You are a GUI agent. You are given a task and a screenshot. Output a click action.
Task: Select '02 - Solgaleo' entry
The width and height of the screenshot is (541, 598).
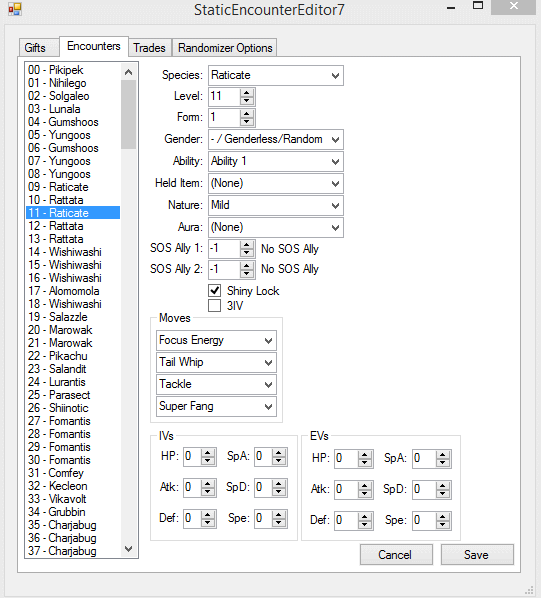coord(73,96)
